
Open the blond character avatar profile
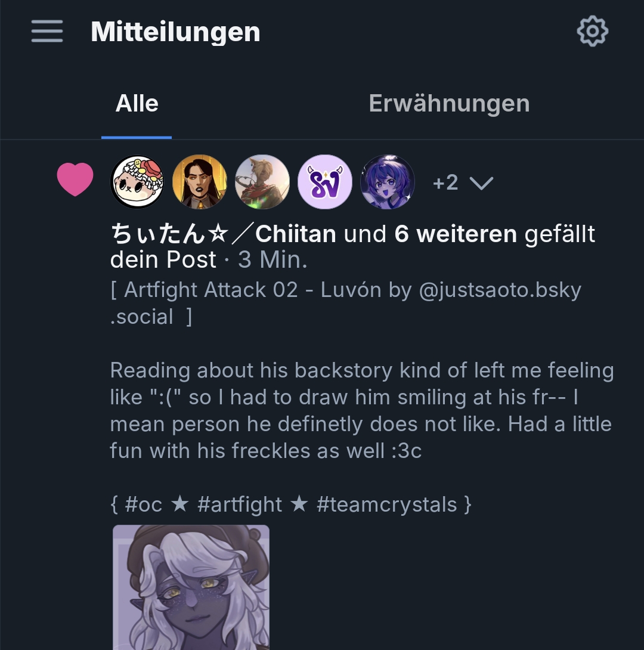262,182
